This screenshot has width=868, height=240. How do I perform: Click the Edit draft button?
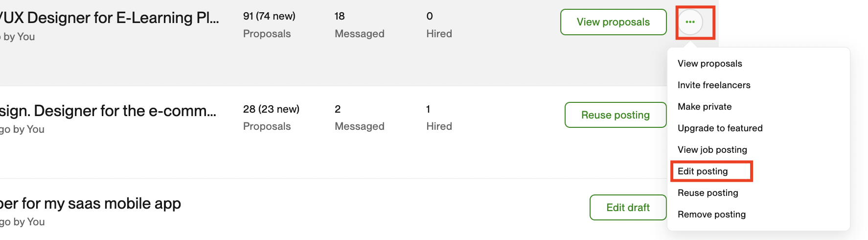point(628,208)
